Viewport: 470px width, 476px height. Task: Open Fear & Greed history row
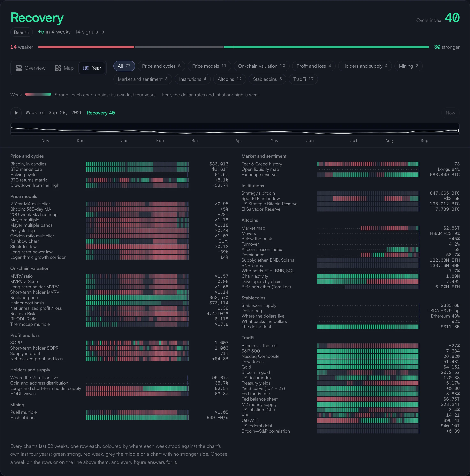click(x=351, y=164)
